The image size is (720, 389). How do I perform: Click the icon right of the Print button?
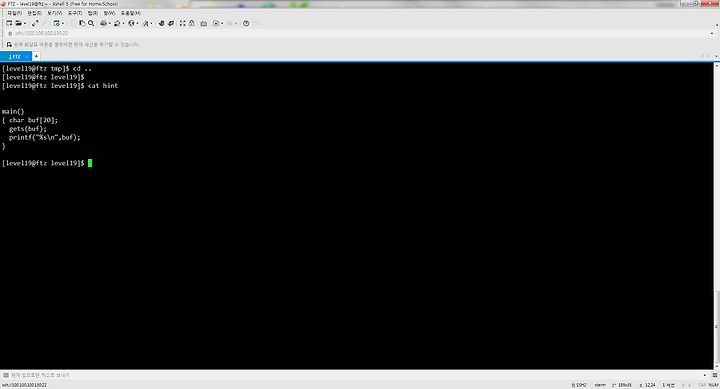point(117,23)
